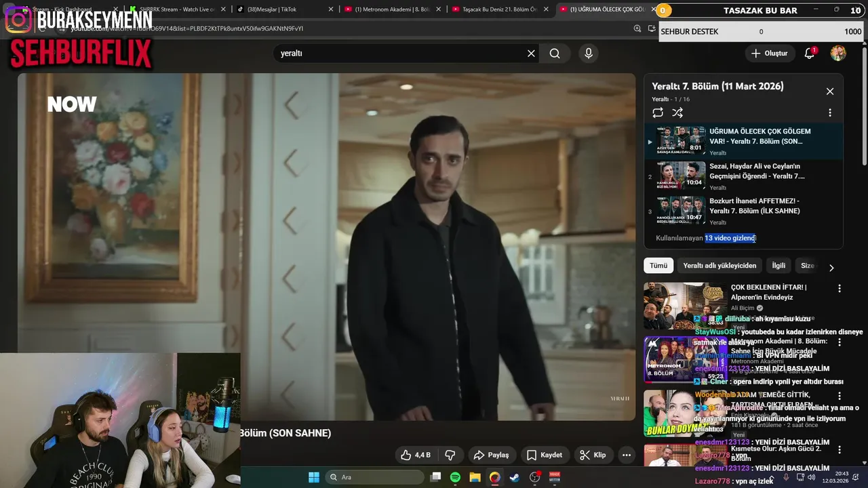Open Metronom Akademi 8. Bölüm thumbnail
The image size is (868, 488).
coord(685,359)
